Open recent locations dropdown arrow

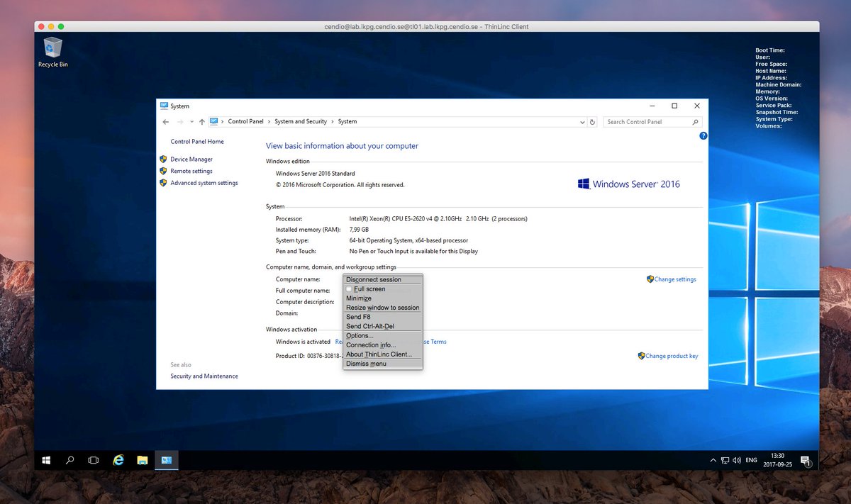191,122
